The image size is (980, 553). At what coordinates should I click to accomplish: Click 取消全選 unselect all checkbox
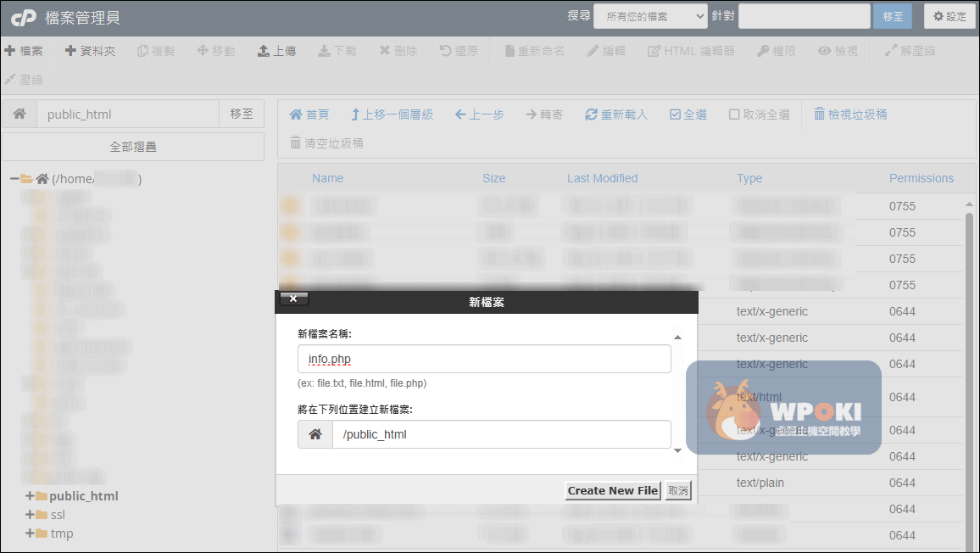pos(734,115)
